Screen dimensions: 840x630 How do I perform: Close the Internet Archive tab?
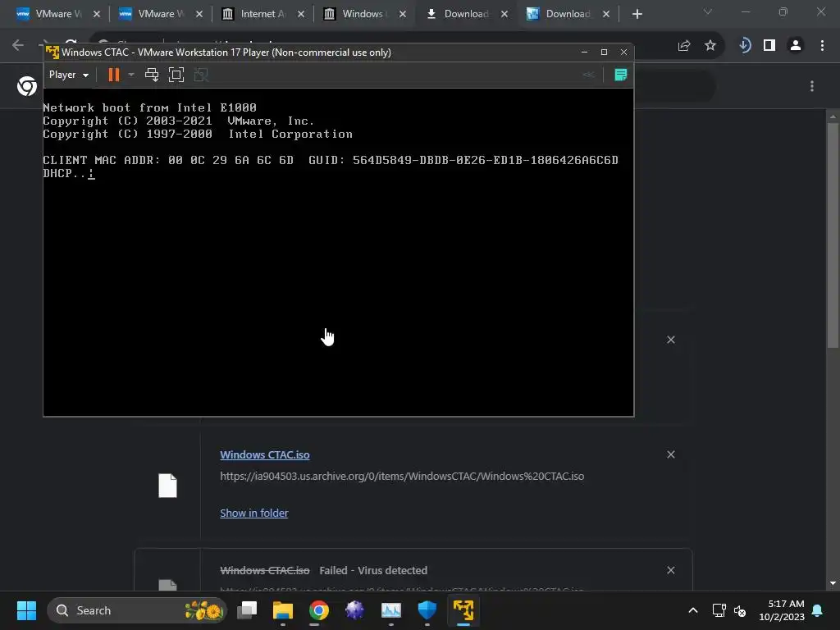tap(301, 14)
